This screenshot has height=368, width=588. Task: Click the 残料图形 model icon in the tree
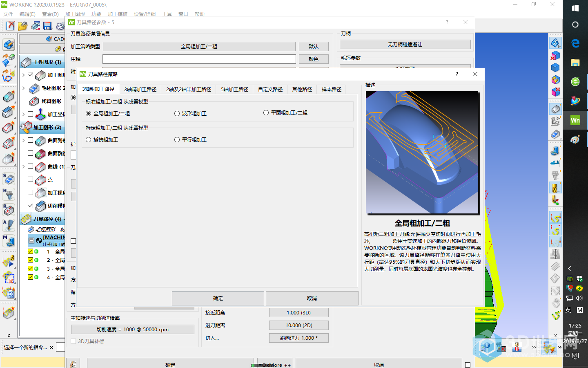point(34,101)
